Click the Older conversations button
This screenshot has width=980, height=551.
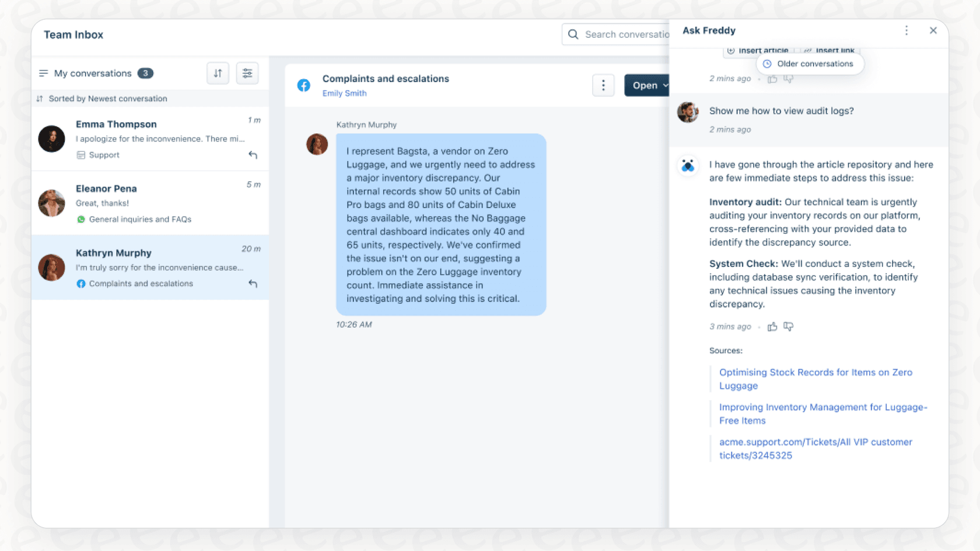pos(810,64)
